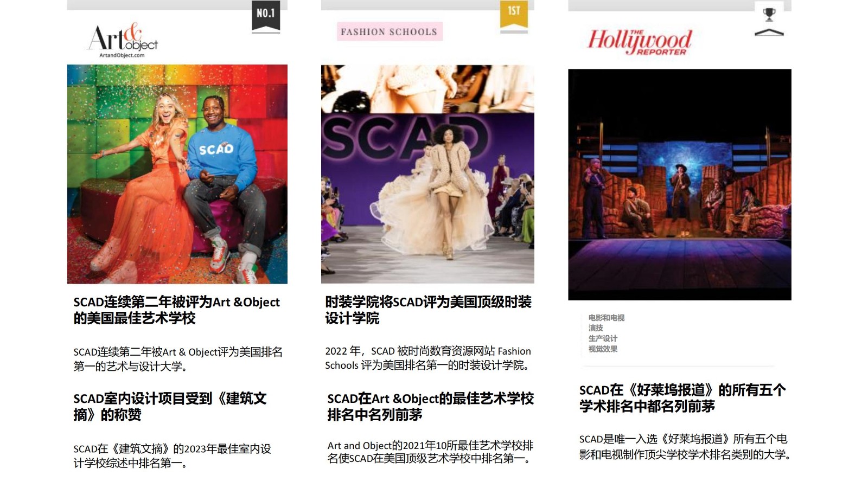Open headline SCAD在Art &Object的最佳艺术学校排名
This screenshot has width=868, height=488.
[x=430, y=407]
